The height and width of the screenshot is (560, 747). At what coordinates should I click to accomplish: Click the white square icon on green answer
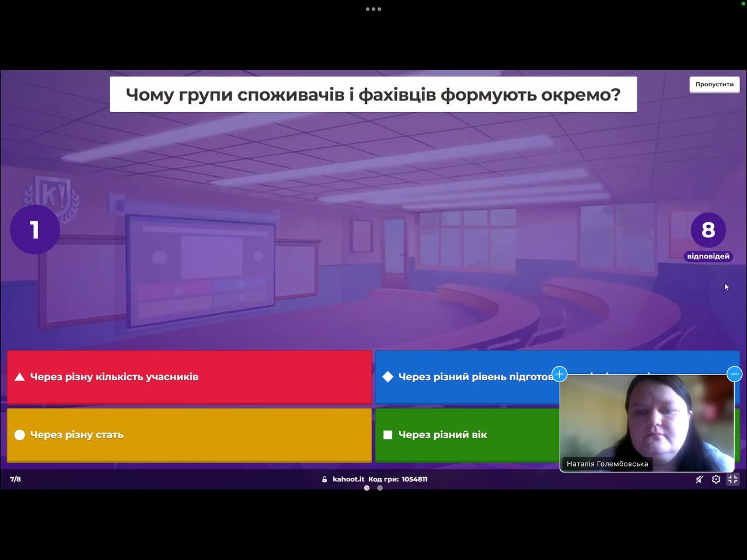[388, 435]
